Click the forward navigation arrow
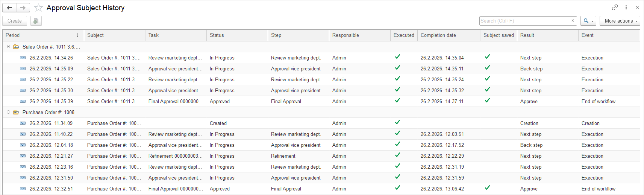Viewport: 644px width, 195px height. click(23, 8)
